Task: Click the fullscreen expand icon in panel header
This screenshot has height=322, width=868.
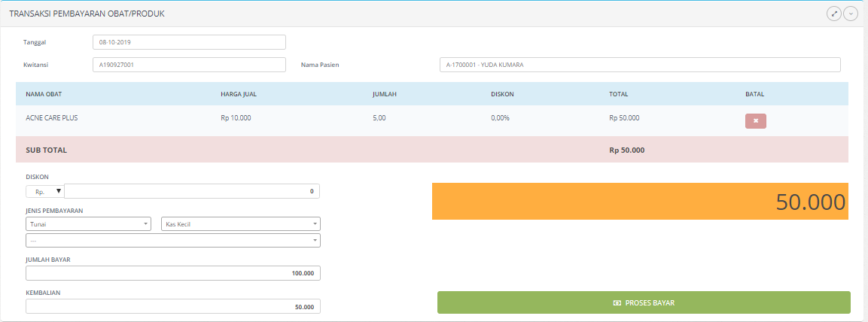Action: (x=833, y=14)
